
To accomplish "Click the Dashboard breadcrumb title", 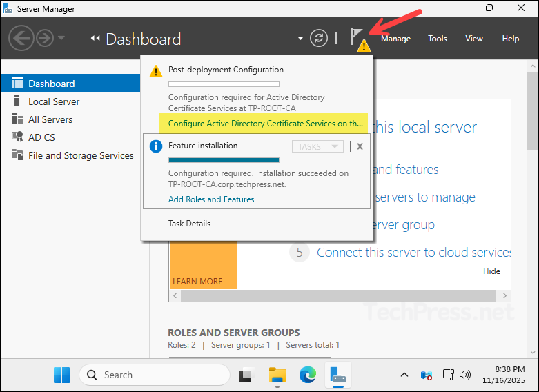I will point(144,39).
